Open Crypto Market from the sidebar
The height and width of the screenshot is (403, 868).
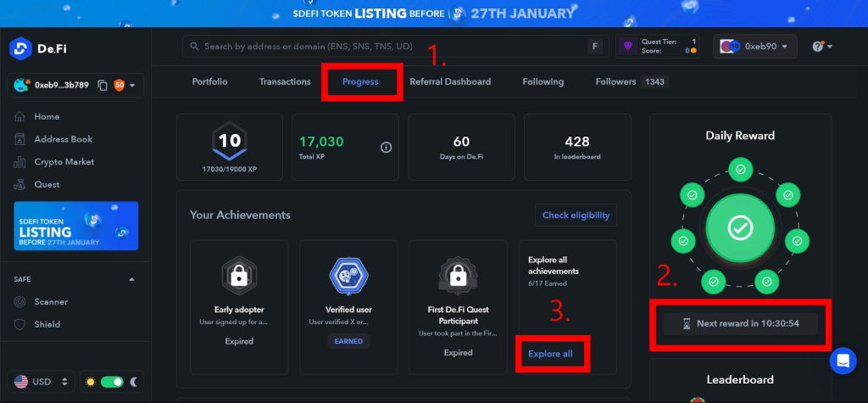[x=64, y=161]
